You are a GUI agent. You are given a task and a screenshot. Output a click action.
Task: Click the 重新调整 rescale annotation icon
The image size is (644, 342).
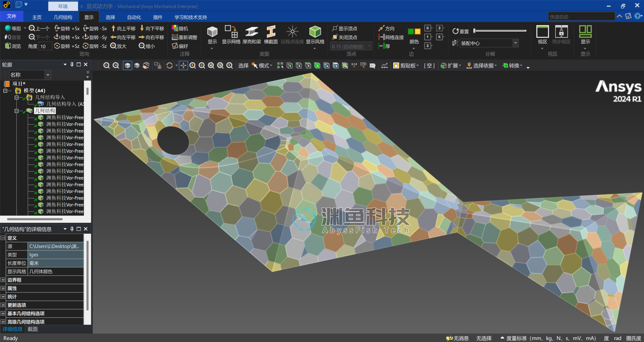pyautogui.click(x=175, y=37)
